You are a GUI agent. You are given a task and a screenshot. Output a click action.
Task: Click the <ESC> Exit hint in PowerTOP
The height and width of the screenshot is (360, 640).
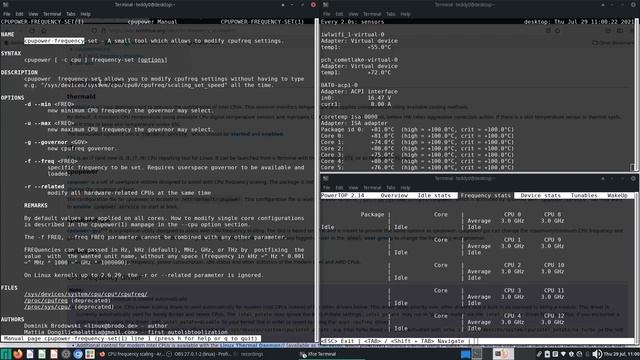338,341
